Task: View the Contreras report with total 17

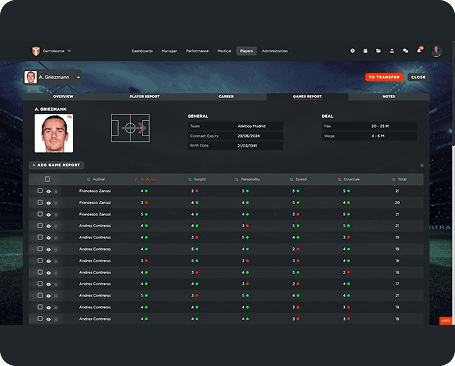Action: pyautogui.click(x=49, y=284)
